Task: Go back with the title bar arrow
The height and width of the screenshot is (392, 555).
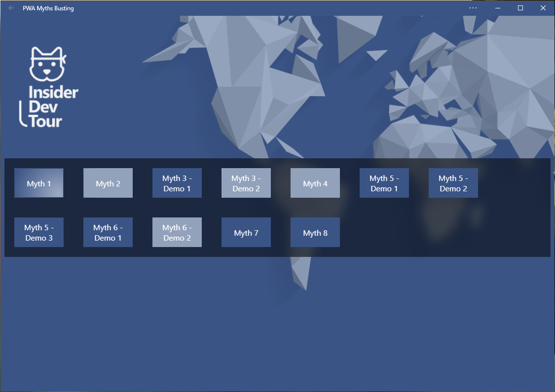Action: click(11, 8)
